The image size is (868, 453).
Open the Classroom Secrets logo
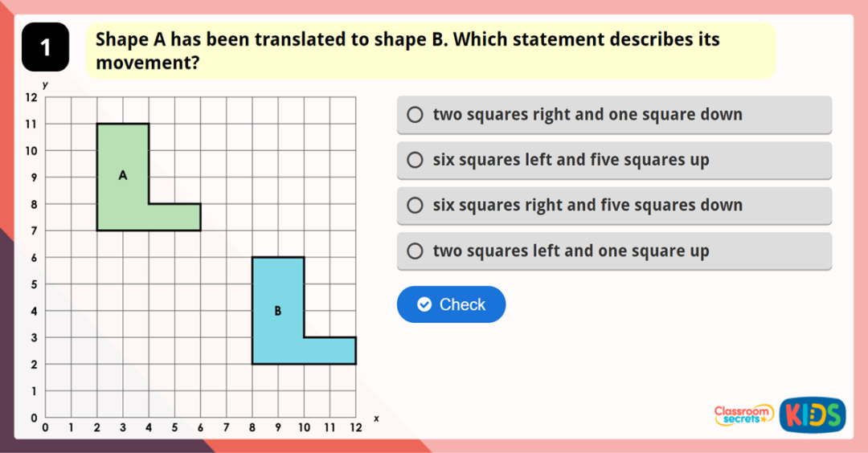click(743, 414)
